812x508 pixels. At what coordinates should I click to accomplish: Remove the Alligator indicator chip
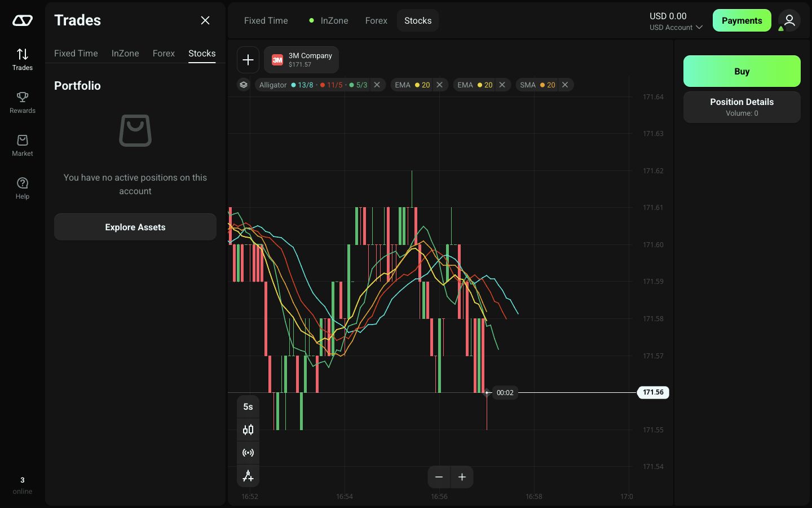tap(377, 85)
